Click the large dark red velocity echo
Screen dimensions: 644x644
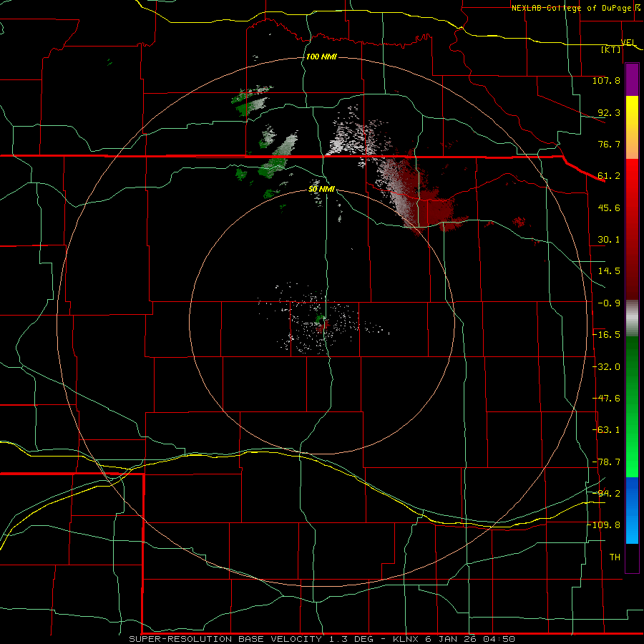click(435, 210)
